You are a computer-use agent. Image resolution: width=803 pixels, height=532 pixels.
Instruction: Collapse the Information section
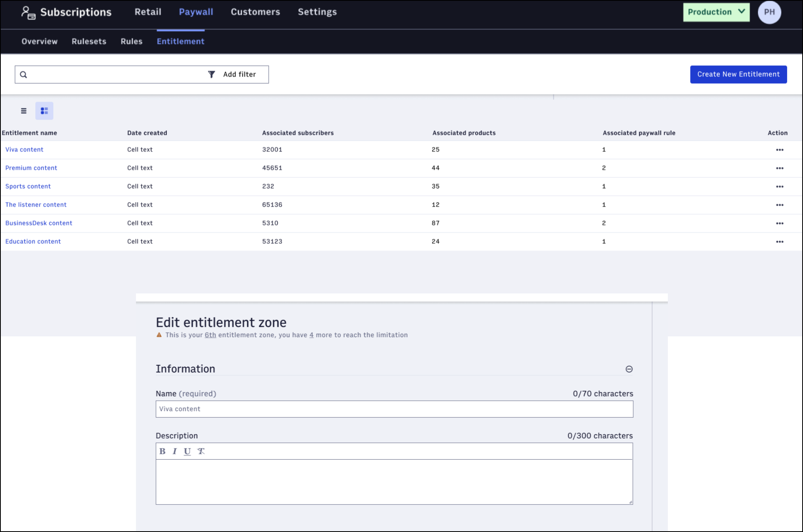[x=629, y=369]
